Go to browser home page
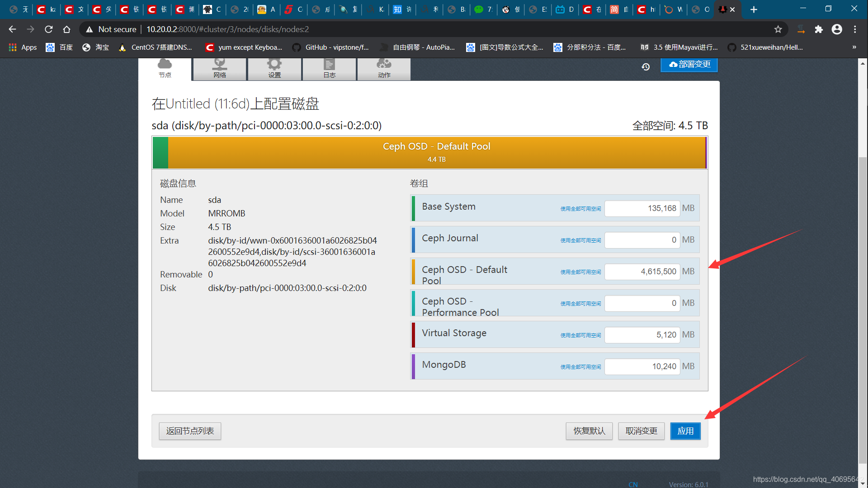This screenshot has height=488, width=868. (66, 29)
